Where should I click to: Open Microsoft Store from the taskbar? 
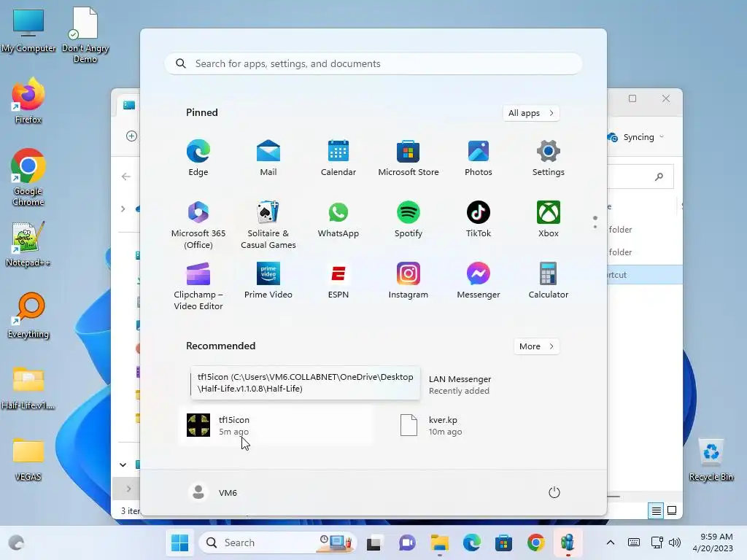tap(503, 542)
